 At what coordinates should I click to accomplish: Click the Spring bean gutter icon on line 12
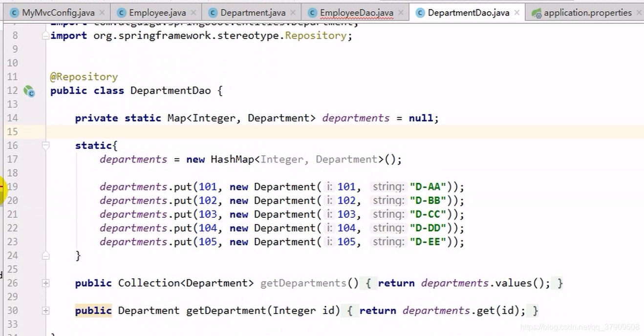[29, 91]
